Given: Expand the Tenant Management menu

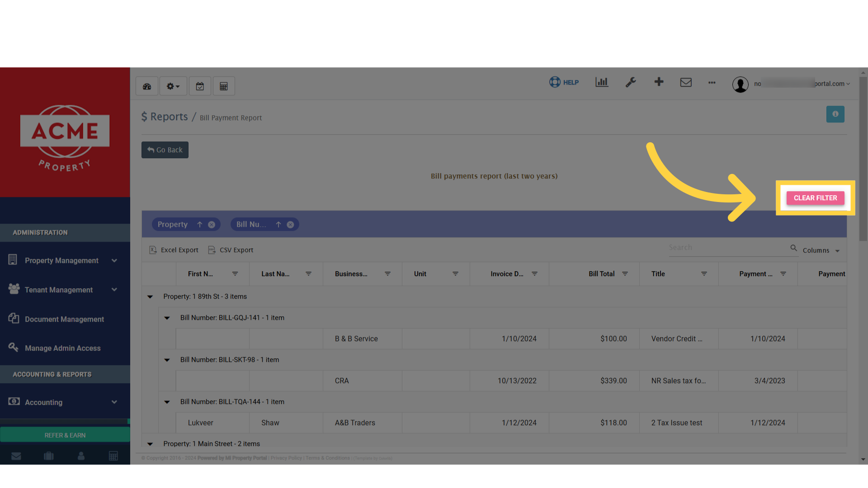Looking at the screenshot, I should 65,290.
